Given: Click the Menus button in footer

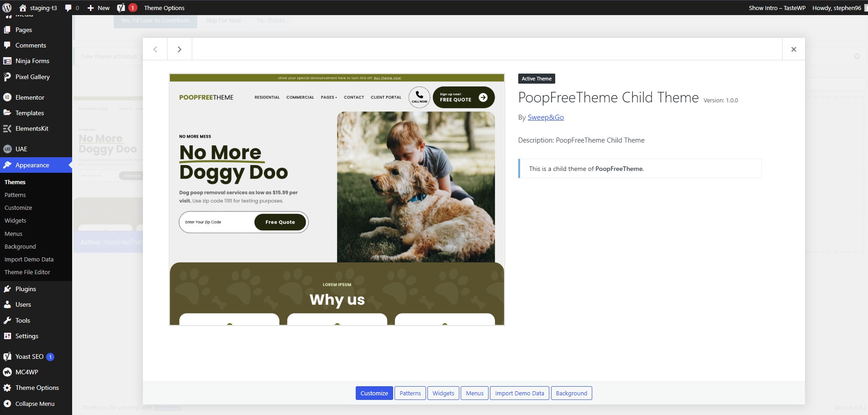Looking at the screenshot, I should [475, 393].
